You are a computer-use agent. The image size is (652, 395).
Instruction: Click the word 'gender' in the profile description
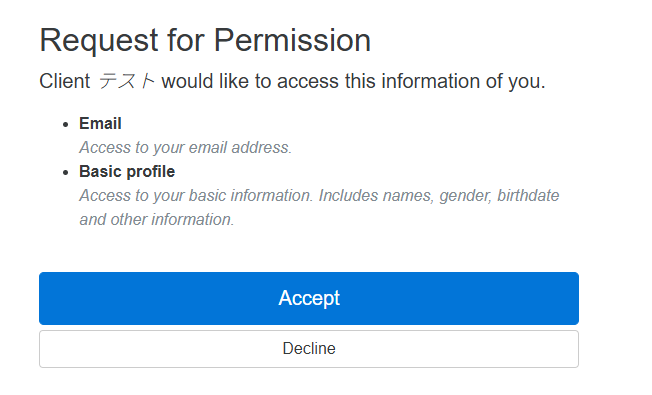(x=466, y=196)
